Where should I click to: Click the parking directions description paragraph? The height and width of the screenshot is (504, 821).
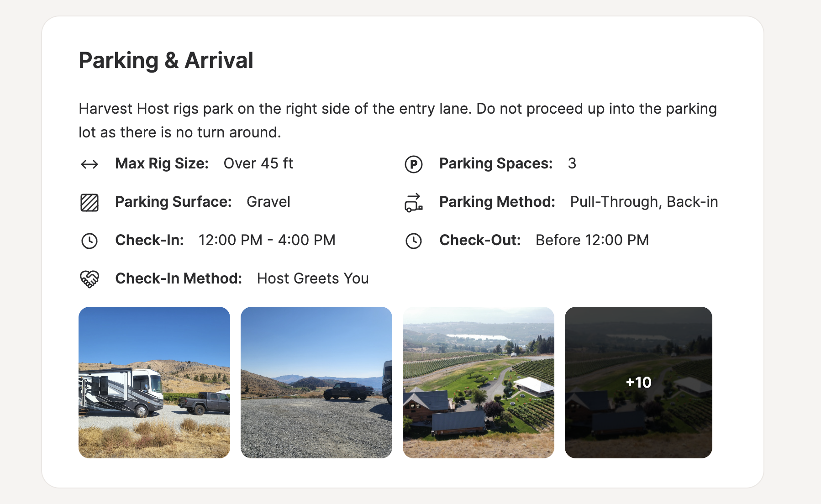click(398, 121)
